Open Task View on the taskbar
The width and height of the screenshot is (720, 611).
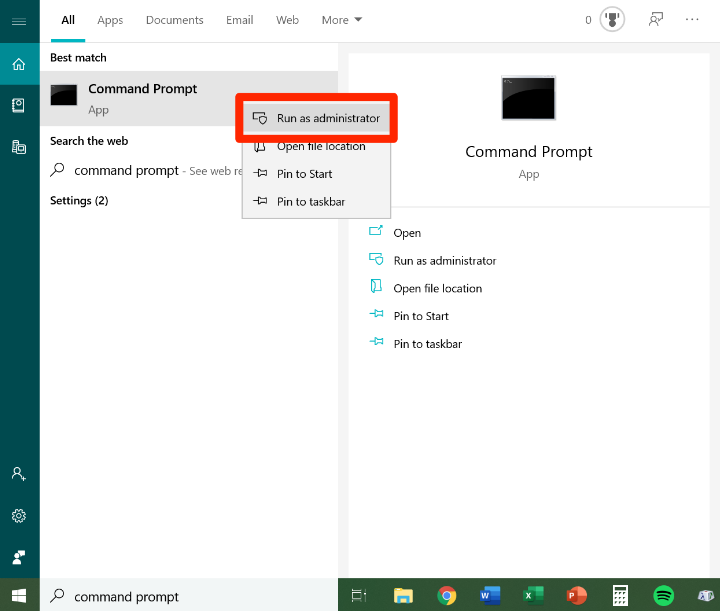(359, 595)
